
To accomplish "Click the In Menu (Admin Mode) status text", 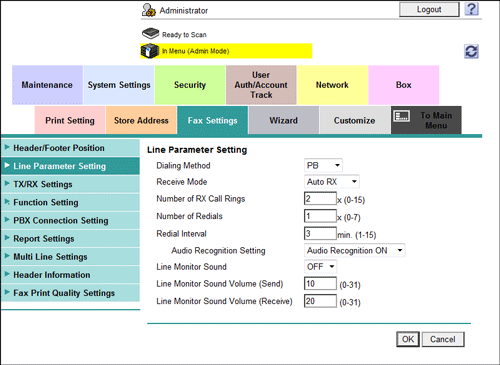I will pyautogui.click(x=196, y=51).
